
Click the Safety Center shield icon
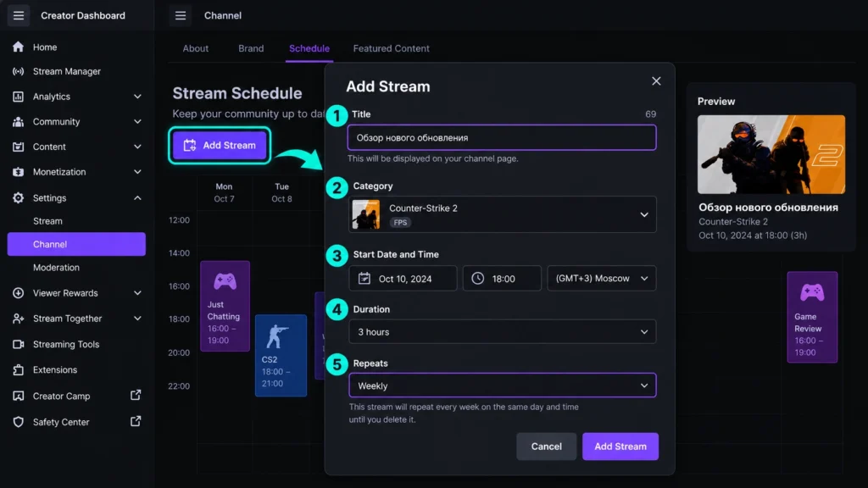tap(19, 422)
